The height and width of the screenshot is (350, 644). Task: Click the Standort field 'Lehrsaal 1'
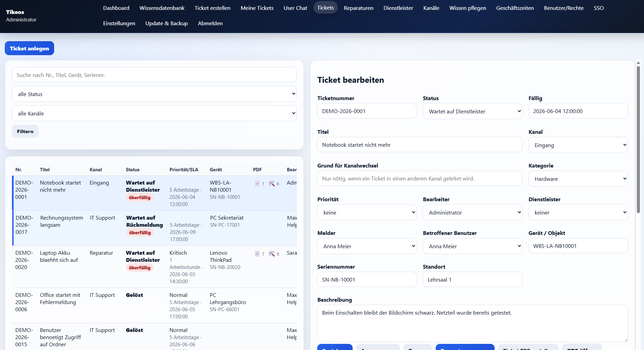pyautogui.click(x=472, y=280)
